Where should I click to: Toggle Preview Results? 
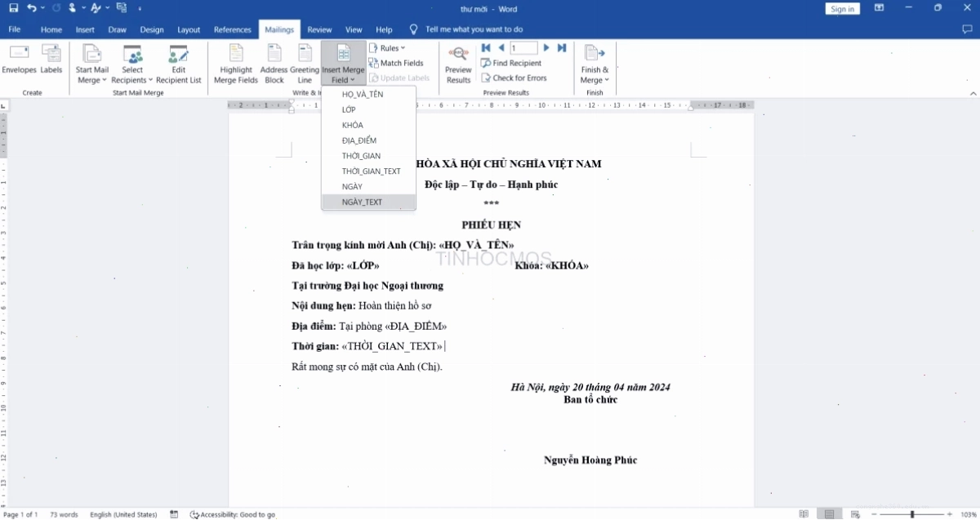458,64
